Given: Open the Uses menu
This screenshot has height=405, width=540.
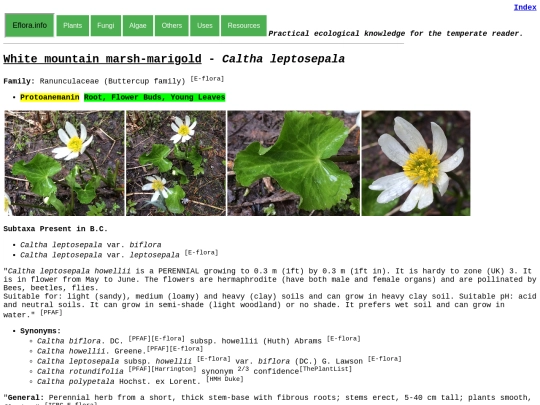Looking at the screenshot, I should coord(205,25).
